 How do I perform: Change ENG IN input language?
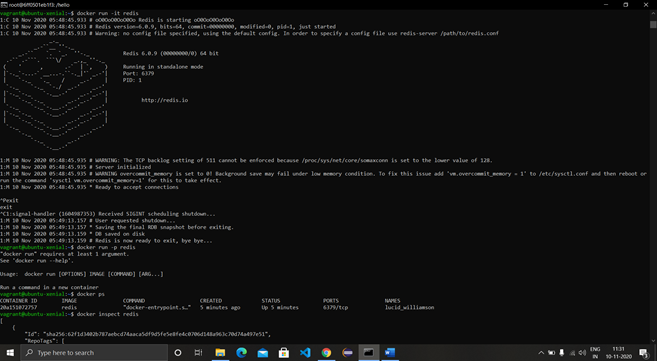[x=595, y=353]
